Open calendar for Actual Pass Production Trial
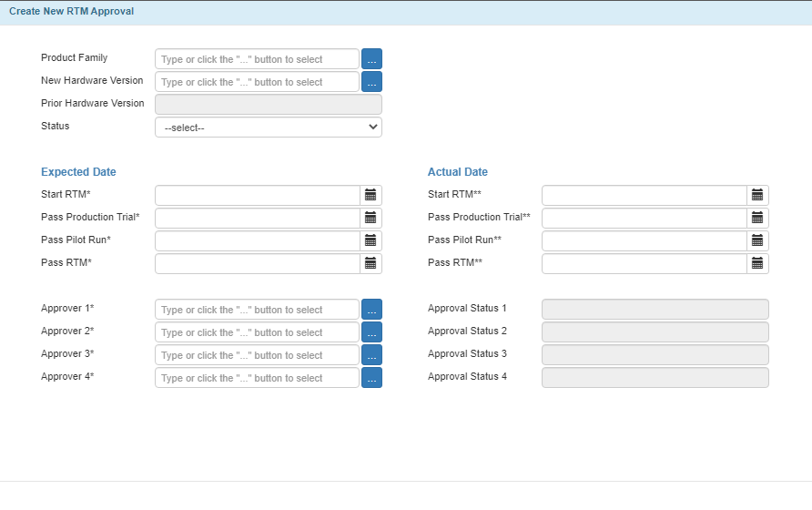Screen dimensions: 812x510 (x=757, y=218)
